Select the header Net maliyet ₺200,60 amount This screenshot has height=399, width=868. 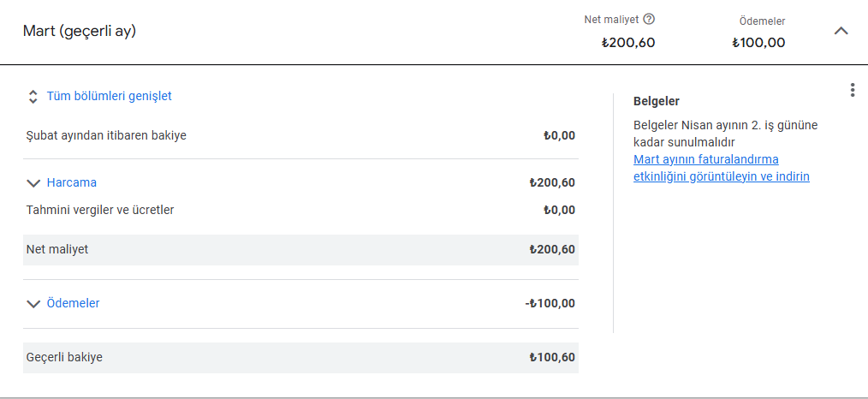coord(627,43)
